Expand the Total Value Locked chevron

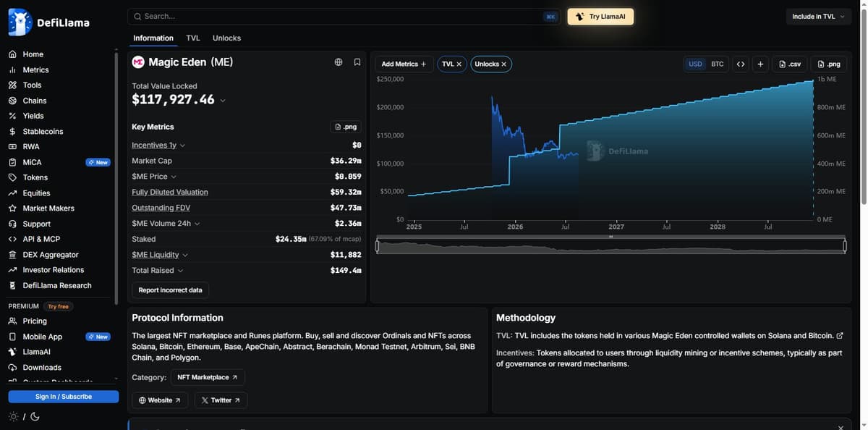coord(223,101)
